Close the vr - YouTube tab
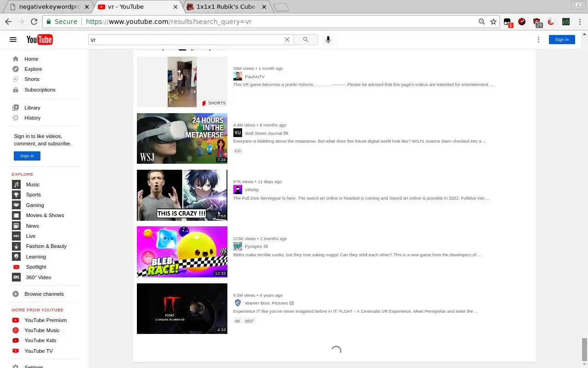Screen dimensions: 588x368 (x=175, y=7)
